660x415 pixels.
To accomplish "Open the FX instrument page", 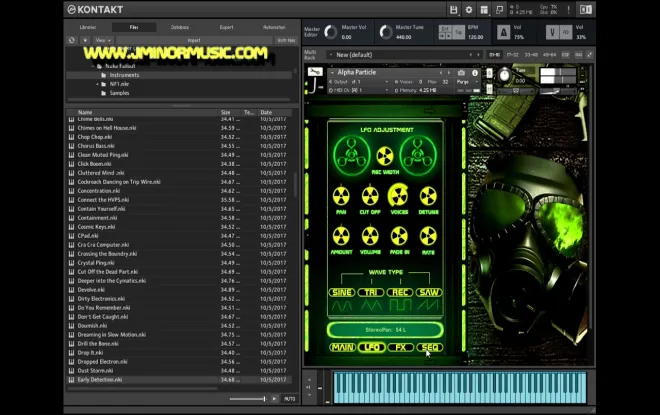I will 400,347.
